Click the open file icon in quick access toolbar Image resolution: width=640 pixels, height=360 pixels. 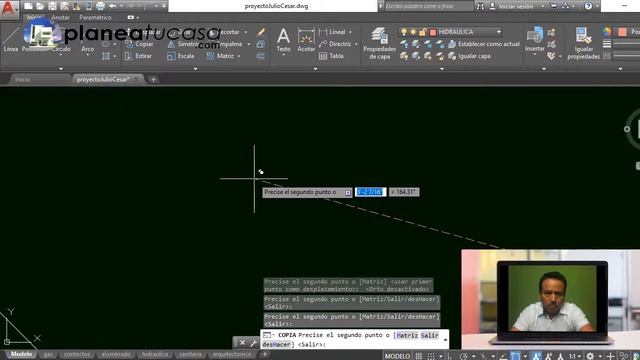point(40,6)
